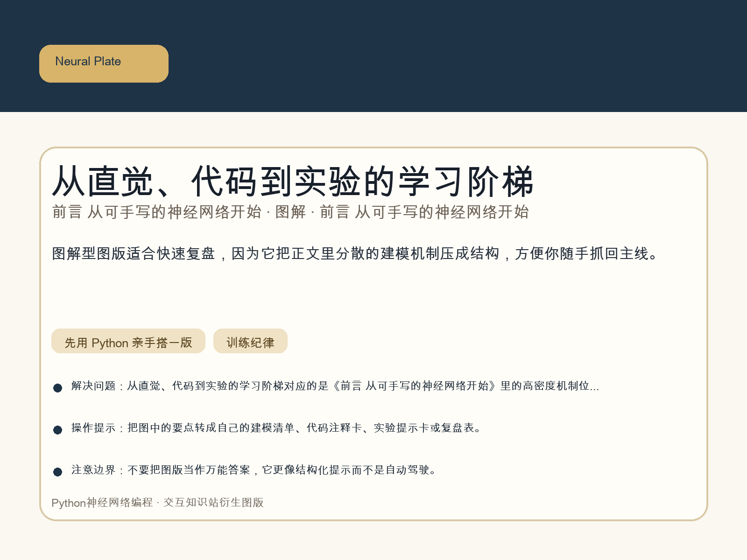Click the footer Python神经网络编程 · 交互知识站衍生图版
The image size is (747, 560).
[158, 503]
